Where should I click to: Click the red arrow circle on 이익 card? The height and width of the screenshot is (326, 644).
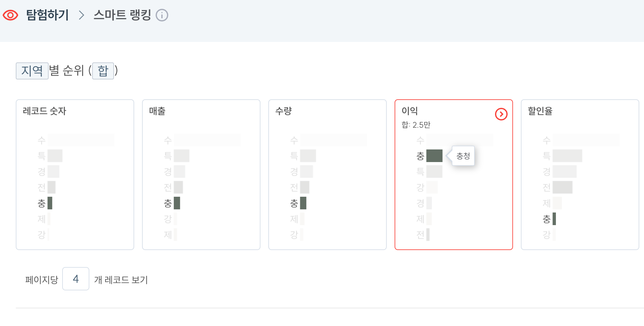[x=501, y=114]
